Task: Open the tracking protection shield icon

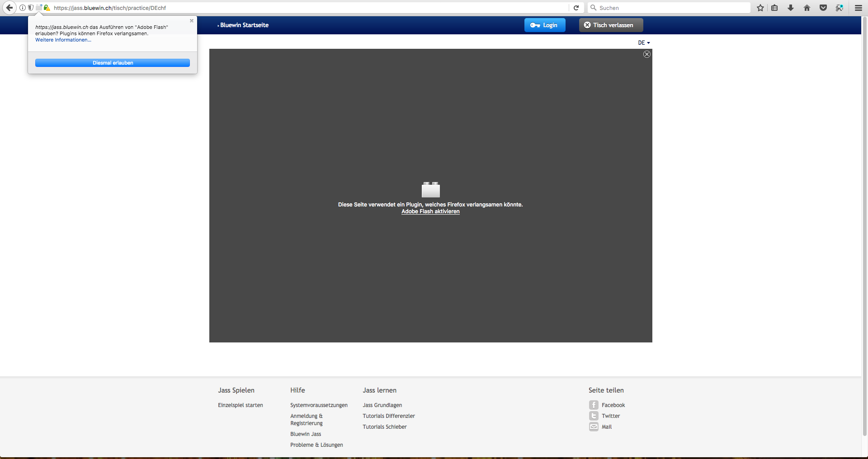Action: 31,8
